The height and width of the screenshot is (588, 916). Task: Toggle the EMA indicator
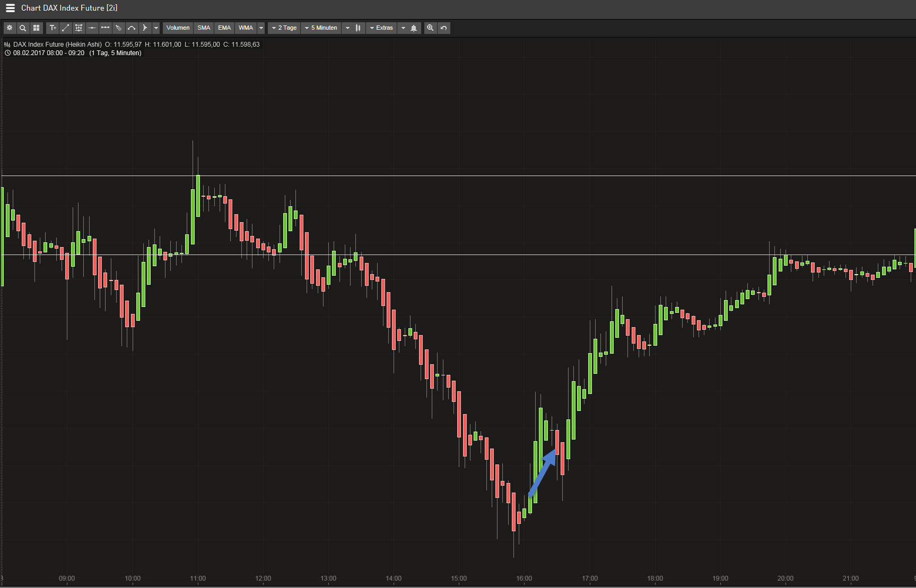(x=224, y=28)
